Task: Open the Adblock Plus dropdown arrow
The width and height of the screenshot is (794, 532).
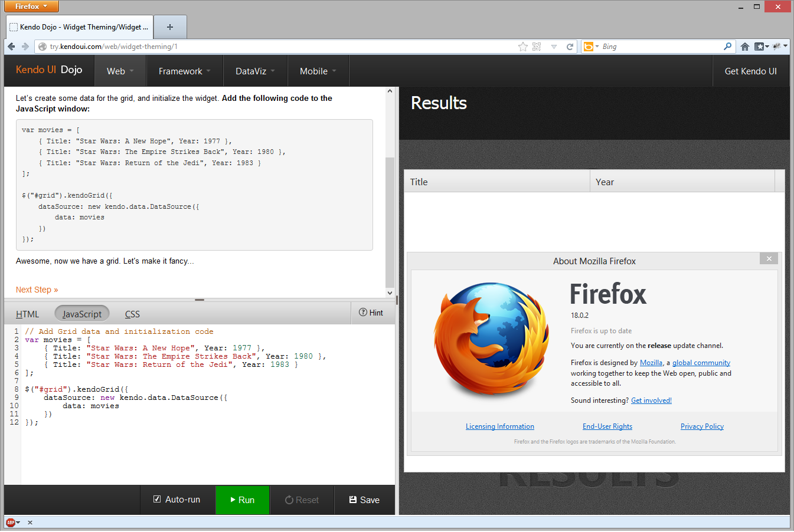Action: 18,523
